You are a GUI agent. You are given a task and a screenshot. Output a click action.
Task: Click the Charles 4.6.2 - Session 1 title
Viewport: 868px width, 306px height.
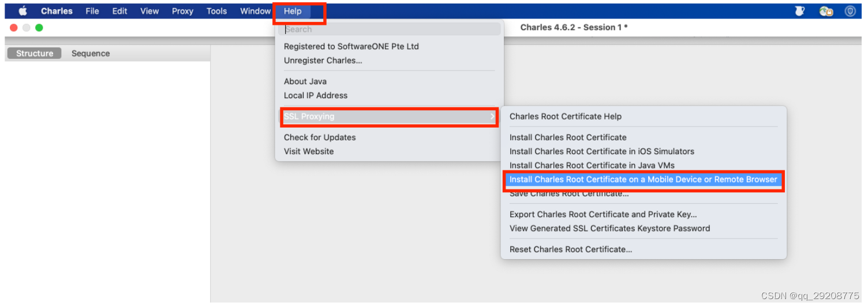tap(574, 27)
